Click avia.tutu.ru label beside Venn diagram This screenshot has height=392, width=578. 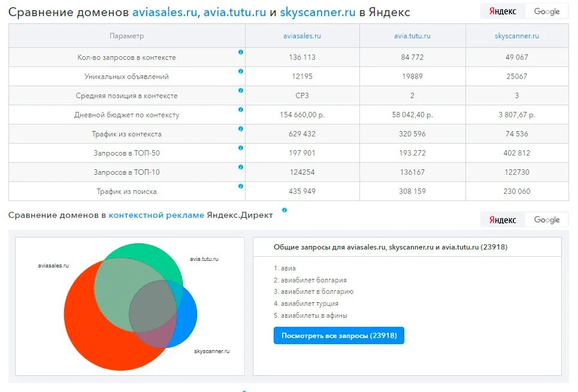[204, 259]
